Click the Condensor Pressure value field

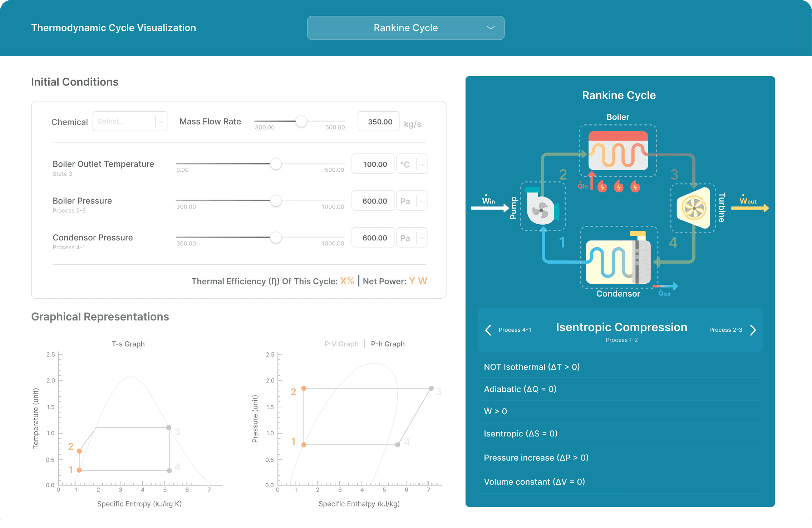coord(373,238)
